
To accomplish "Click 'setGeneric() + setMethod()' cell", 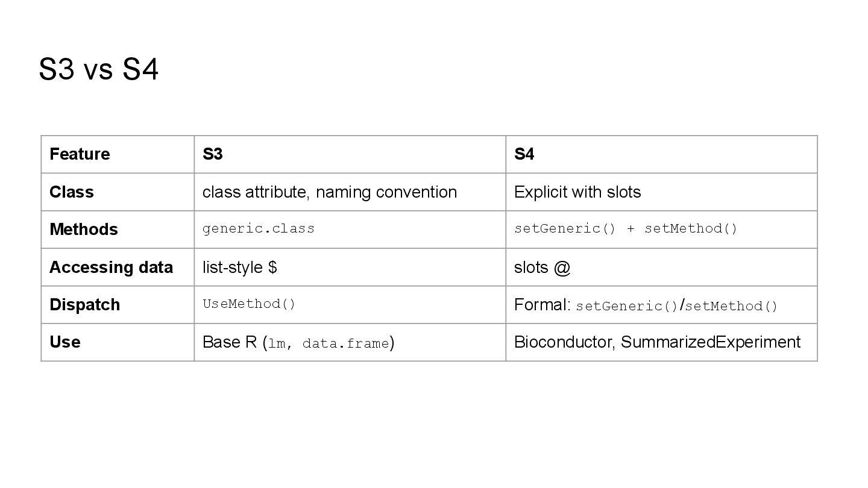I will click(625, 229).
